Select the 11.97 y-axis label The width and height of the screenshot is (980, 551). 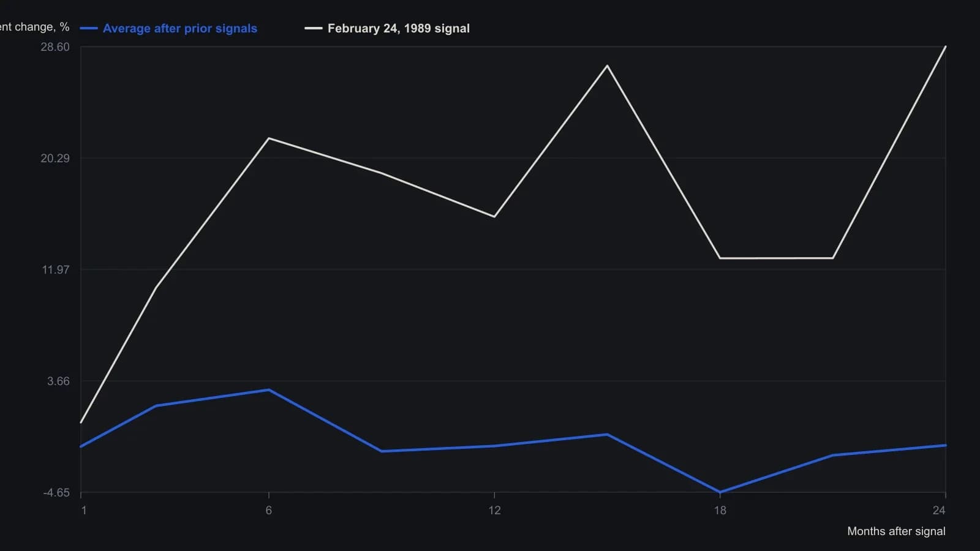pyautogui.click(x=56, y=270)
